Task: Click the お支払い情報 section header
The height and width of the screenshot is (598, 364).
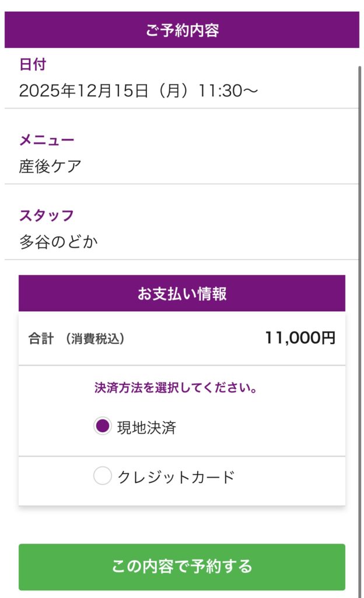Action: tap(182, 293)
